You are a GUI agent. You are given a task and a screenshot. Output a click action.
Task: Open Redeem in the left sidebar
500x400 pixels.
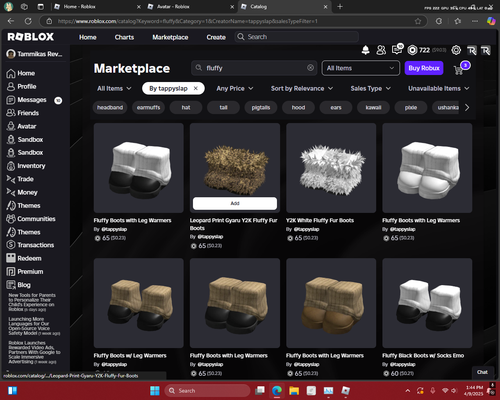[x=24, y=258]
